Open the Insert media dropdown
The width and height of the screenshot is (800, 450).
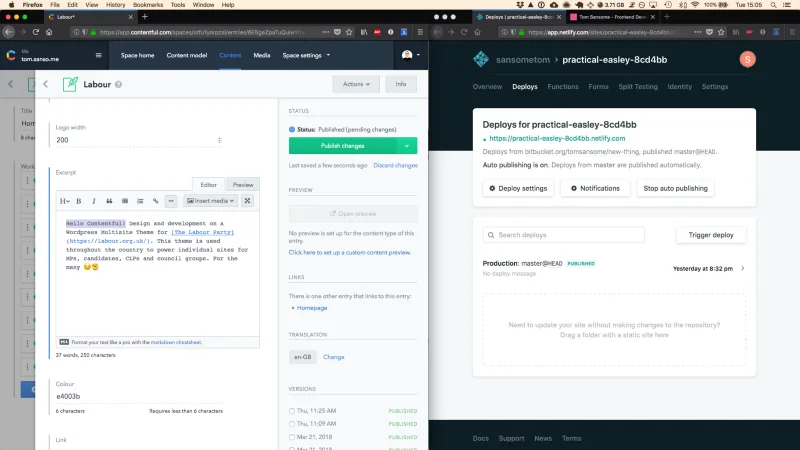coord(210,201)
